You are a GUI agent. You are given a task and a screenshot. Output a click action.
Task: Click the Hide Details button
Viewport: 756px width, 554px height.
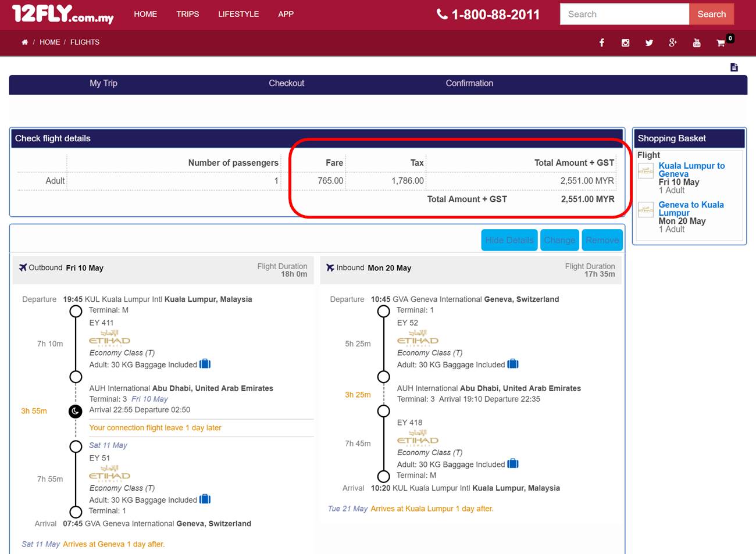509,240
